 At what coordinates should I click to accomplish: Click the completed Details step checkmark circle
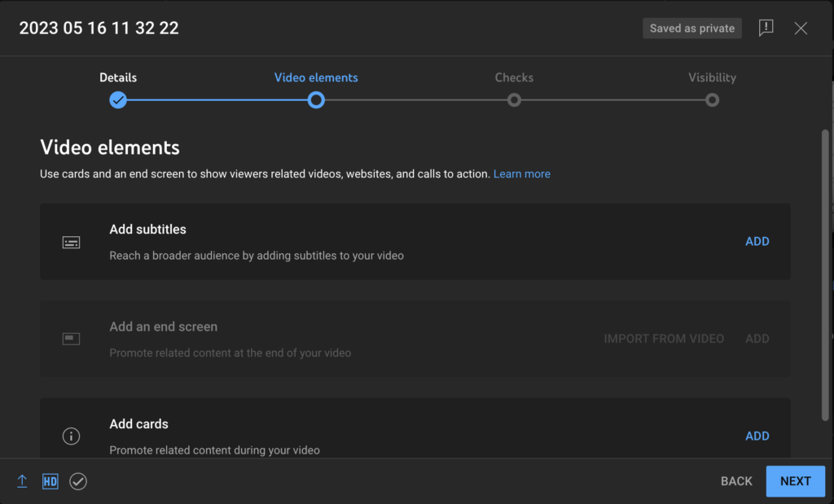point(118,99)
